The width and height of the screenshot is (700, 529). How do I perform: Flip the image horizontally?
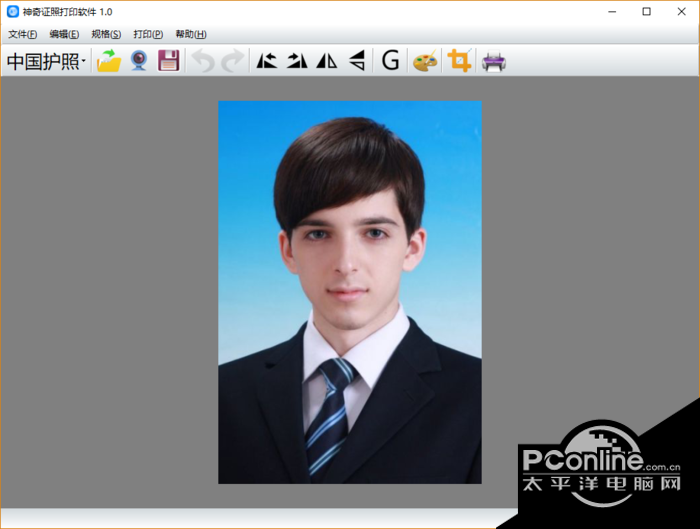click(x=327, y=61)
